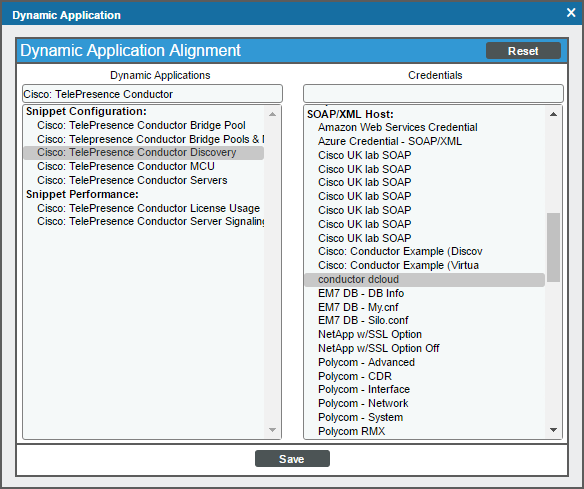Select Cisco: TelePresence Conductor Server Signaling
The image size is (584, 489).
point(143,221)
